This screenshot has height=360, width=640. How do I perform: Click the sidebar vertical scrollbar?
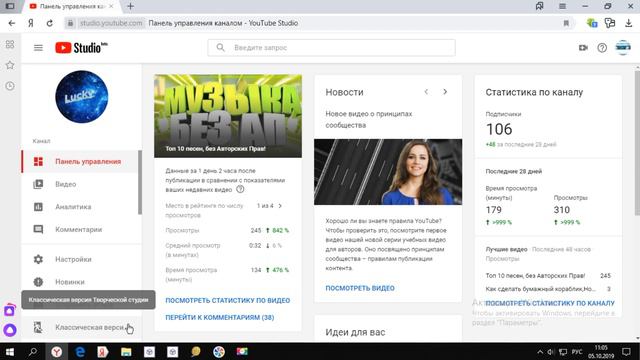point(140,182)
